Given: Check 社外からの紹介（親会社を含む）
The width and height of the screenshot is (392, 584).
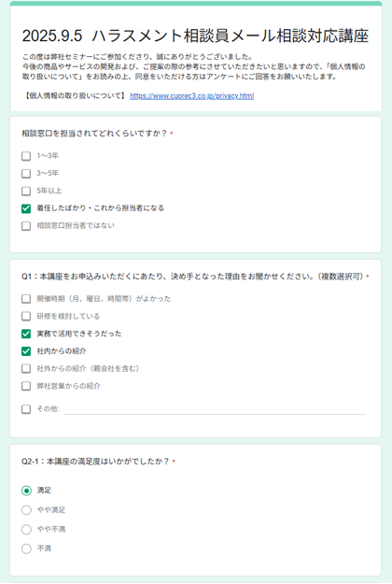Looking at the screenshot, I should 26,369.
